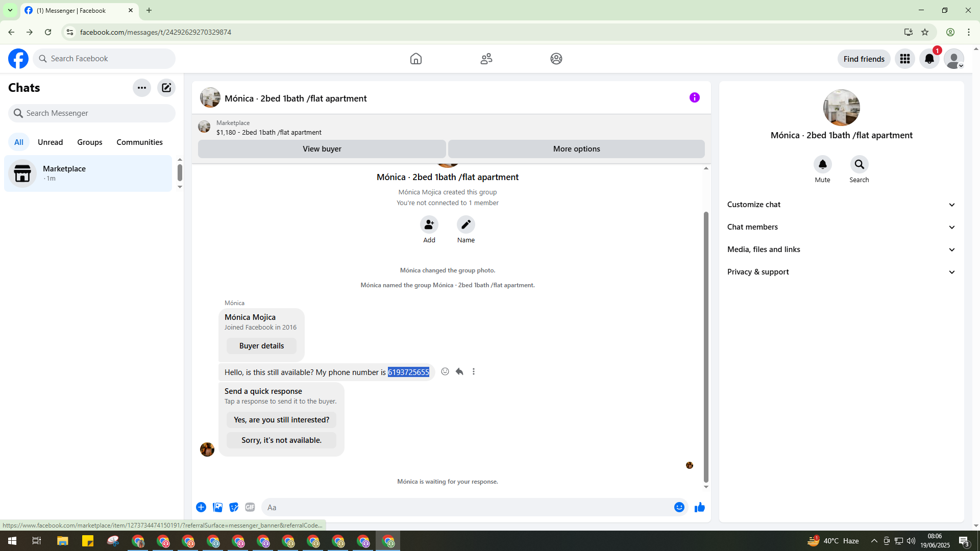Go back to the previous page
The width and height of the screenshot is (980, 551).
[11, 32]
